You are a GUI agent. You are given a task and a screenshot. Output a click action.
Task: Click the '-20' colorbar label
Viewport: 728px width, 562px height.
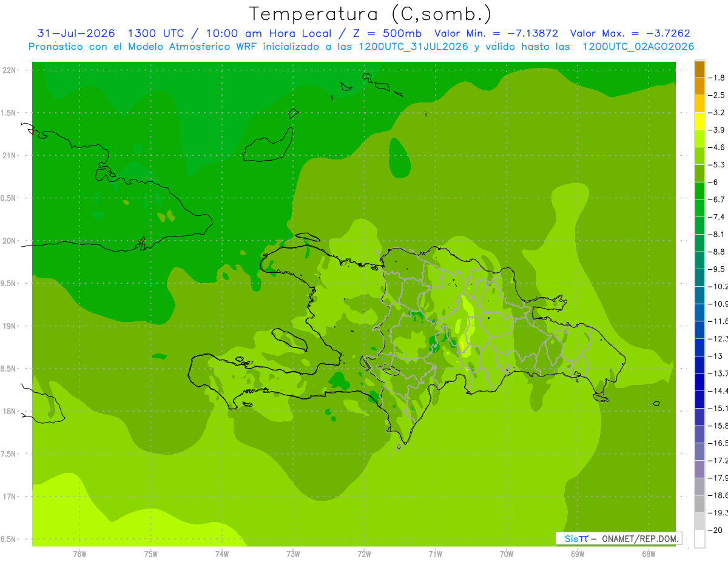[x=714, y=530]
